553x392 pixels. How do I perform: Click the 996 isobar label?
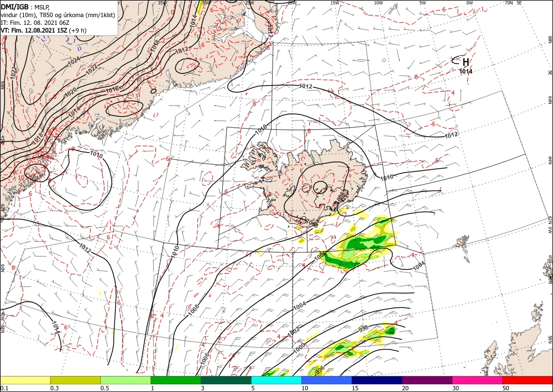320,370
